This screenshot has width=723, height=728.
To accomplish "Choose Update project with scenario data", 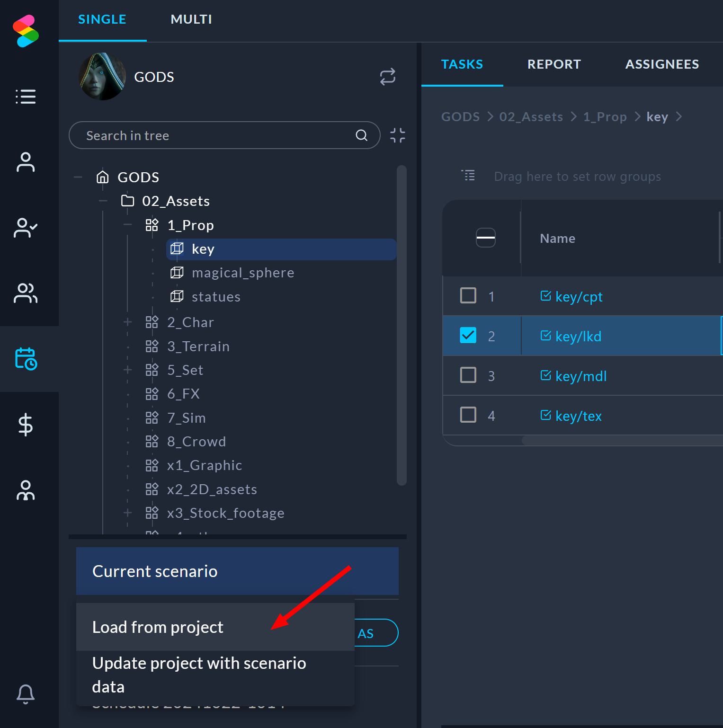I will [215, 675].
